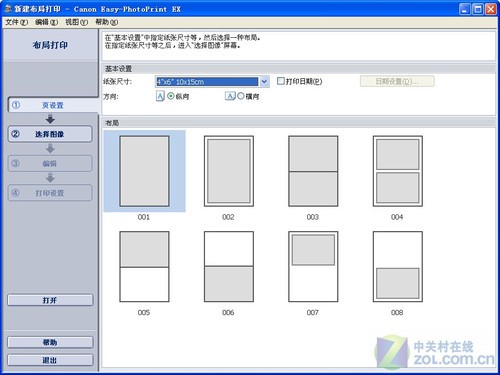Click the 打印设置 step button

click(x=50, y=193)
